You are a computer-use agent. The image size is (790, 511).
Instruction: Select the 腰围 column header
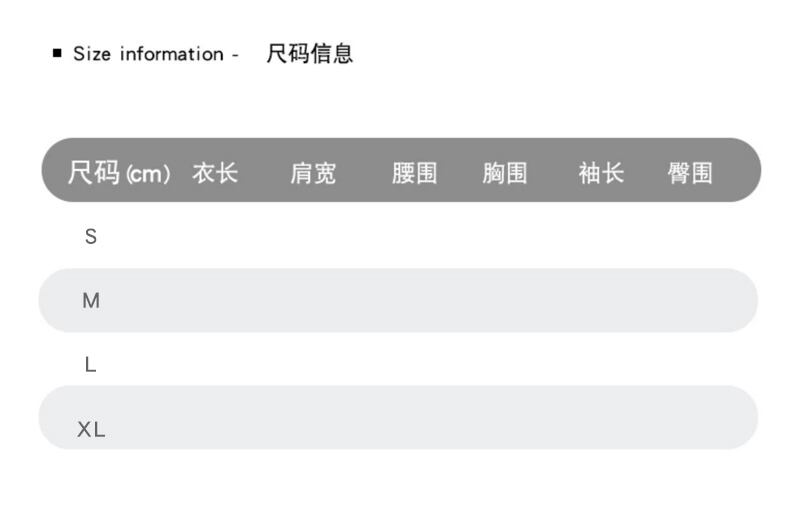tap(414, 173)
